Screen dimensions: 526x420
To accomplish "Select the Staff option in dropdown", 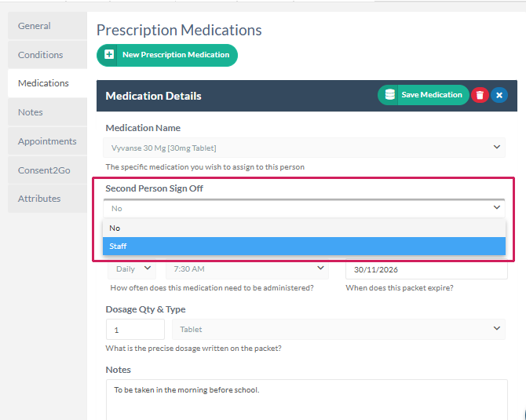I will click(304, 247).
